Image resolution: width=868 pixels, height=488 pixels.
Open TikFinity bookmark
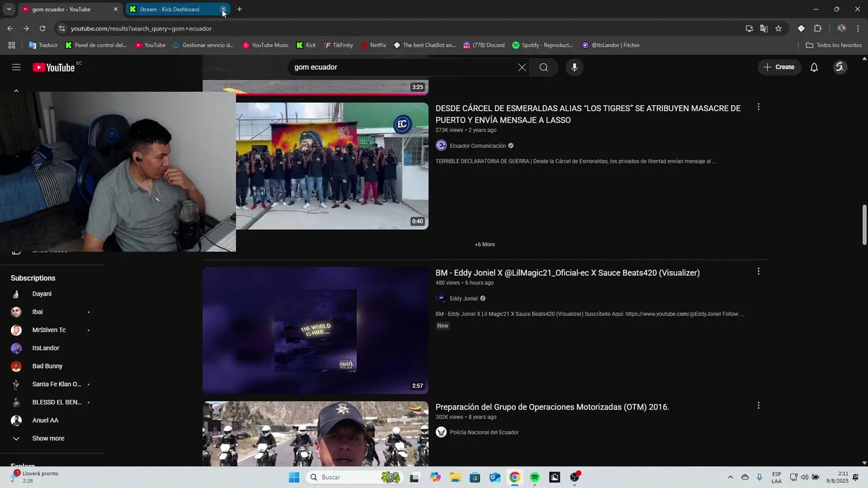(338, 45)
